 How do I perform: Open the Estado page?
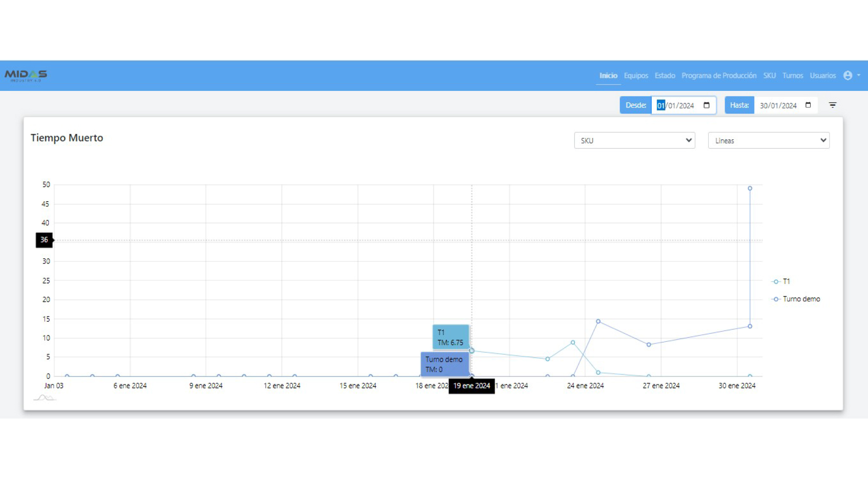coord(664,76)
